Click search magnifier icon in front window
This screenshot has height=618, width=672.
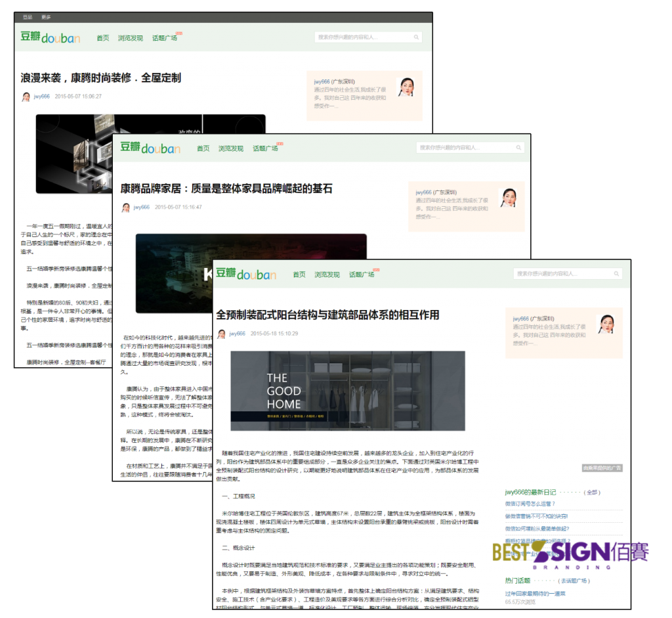pyautogui.click(x=616, y=274)
